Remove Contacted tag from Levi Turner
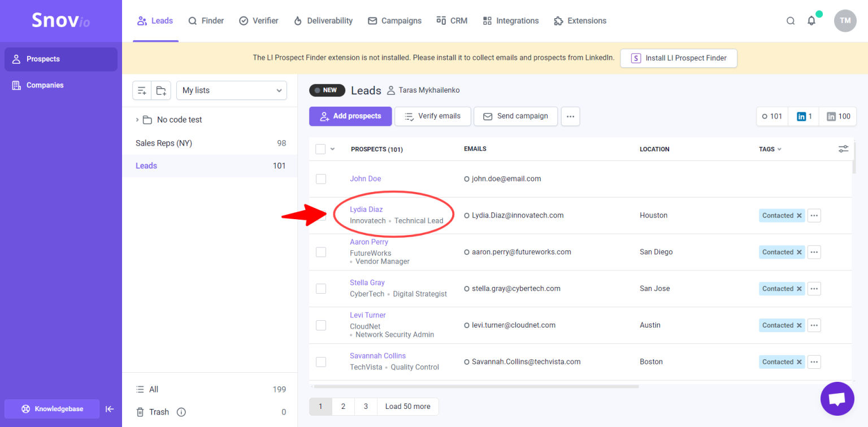The width and height of the screenshot is (868, 427). pos(799,325)
